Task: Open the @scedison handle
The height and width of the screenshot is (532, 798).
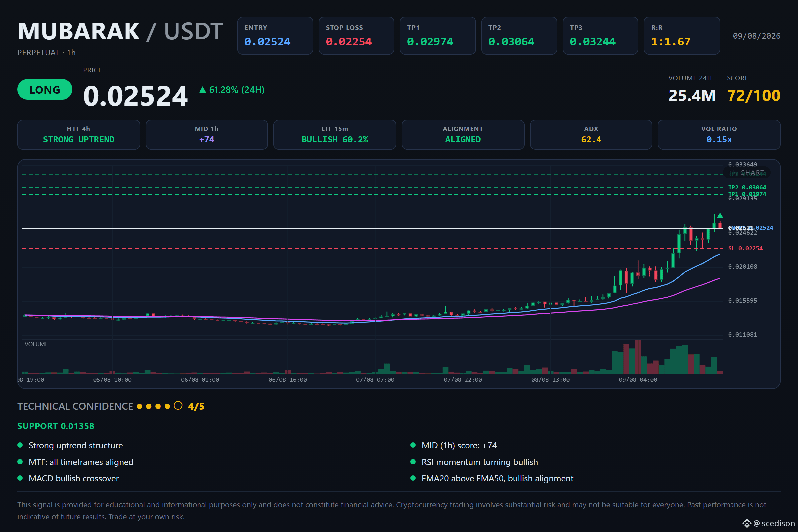Action: coord(774,523)
